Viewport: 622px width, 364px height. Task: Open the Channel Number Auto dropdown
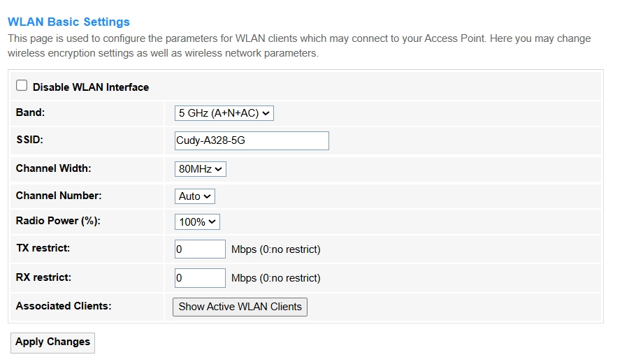click(x=194, y=196)
